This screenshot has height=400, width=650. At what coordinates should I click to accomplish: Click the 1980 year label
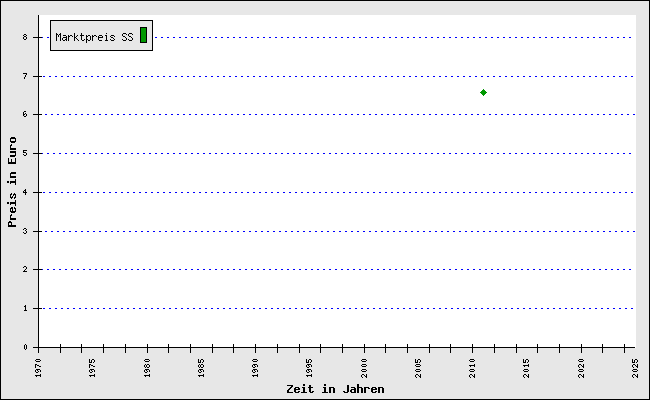click(x=147, y=368)
